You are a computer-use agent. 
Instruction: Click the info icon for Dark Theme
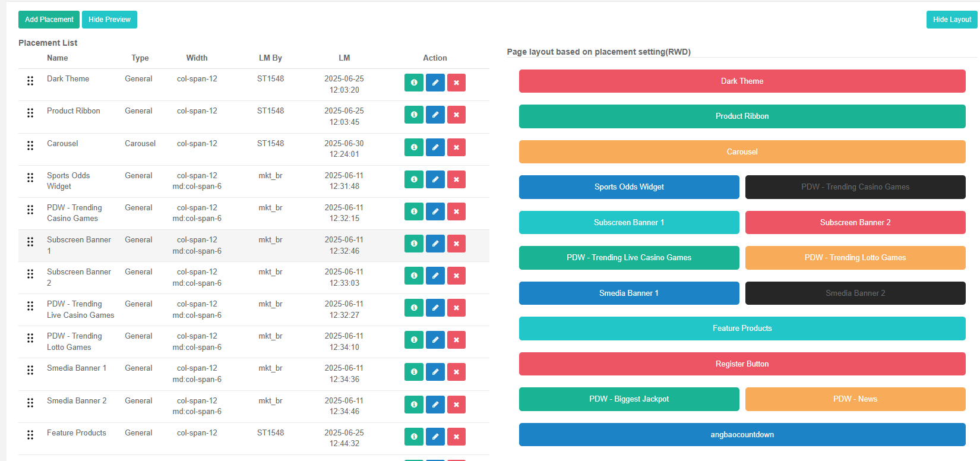tap(413, 83)
